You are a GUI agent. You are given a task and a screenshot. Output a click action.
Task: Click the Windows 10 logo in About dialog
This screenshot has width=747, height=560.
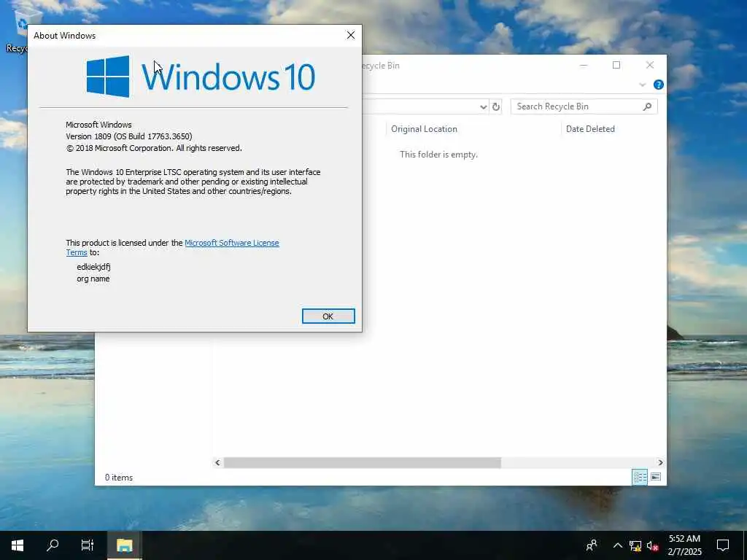201,77
